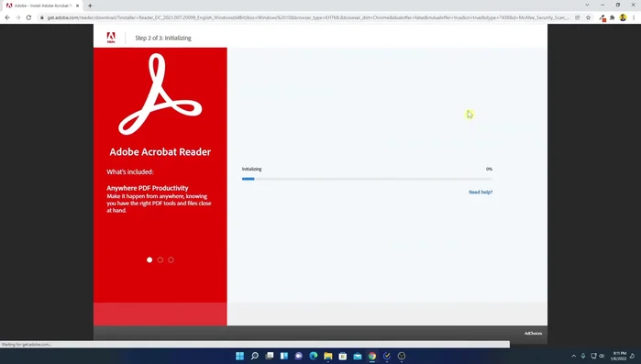Open the taskbar clock and date
The image size is (641, 364).
coord(618,356)
